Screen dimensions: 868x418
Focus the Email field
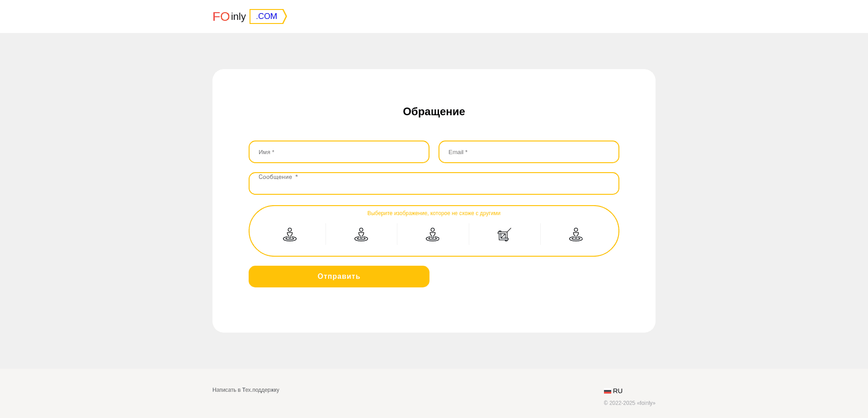(528, 152)
